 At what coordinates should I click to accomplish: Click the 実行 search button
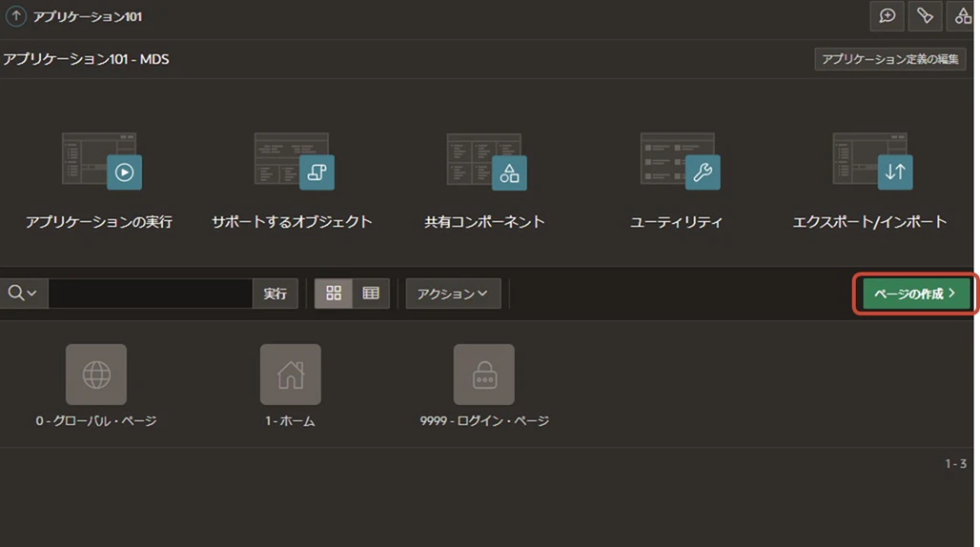click(x=275, y=293)
